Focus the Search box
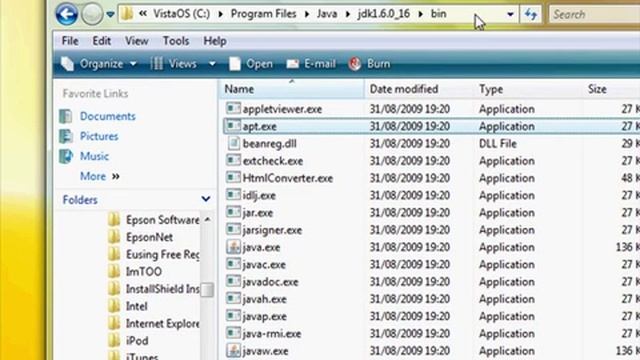640x360 pixels. (x=594, y=15)
